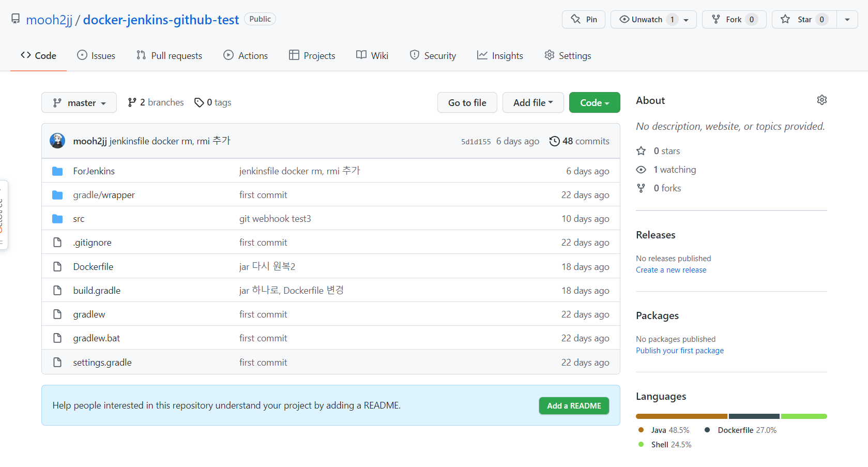This screenshot has width=868, height=467.
Task: Open Publish your first package link
Action: (680, 351)
